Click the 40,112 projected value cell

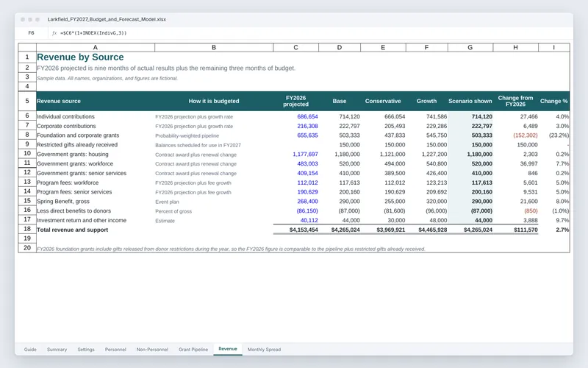click(296, 220)
